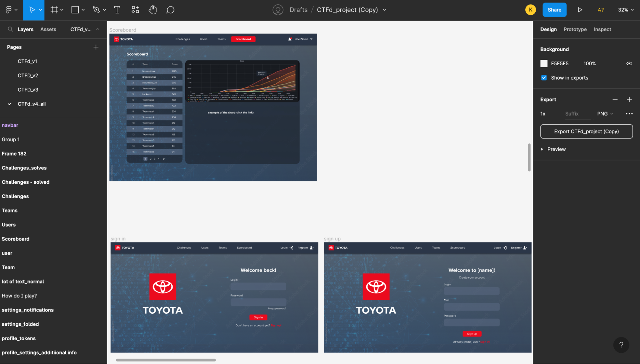The height and width of the screenshot is (364, 640).
Task: Switch to the Hand tool
Action: (153, 10)
